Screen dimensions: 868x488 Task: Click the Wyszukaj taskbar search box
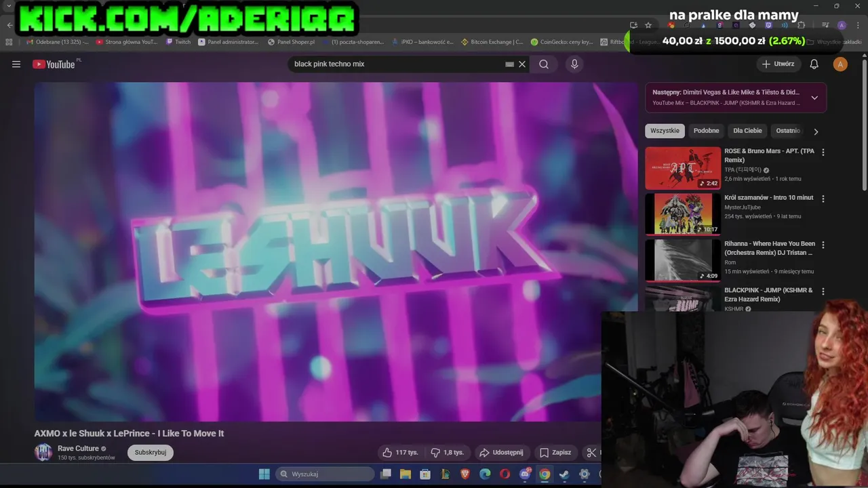point(326,474)
